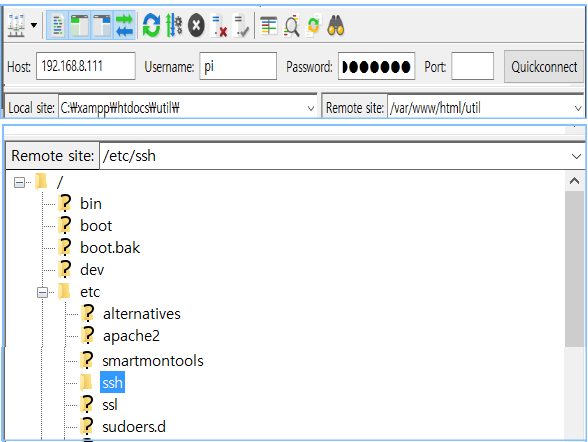Click the disconnect from server icon
588x442 pixels.
(x=219, y=25)
